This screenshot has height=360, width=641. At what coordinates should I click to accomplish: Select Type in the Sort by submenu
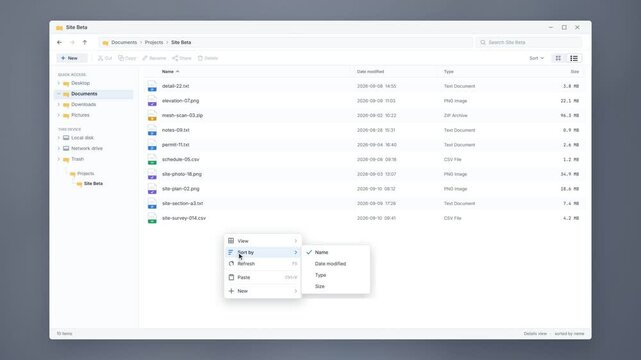[336, 275]
